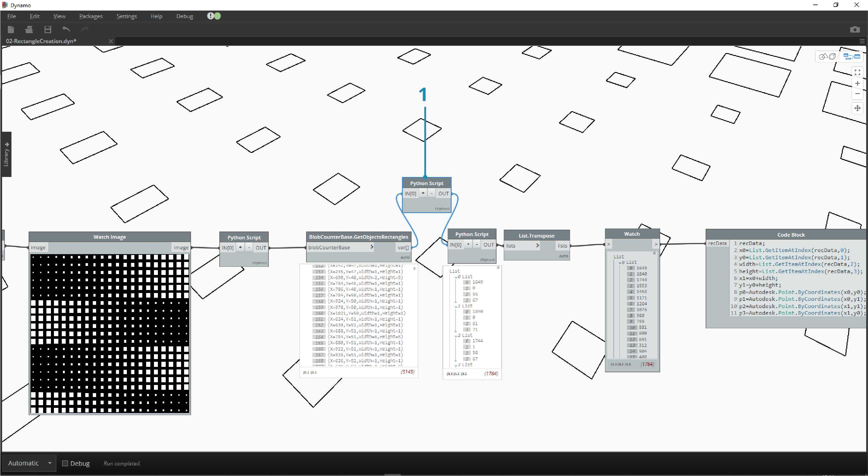
Task: Open the Automatic run mode dropdown
Action: tap(49, 463)
